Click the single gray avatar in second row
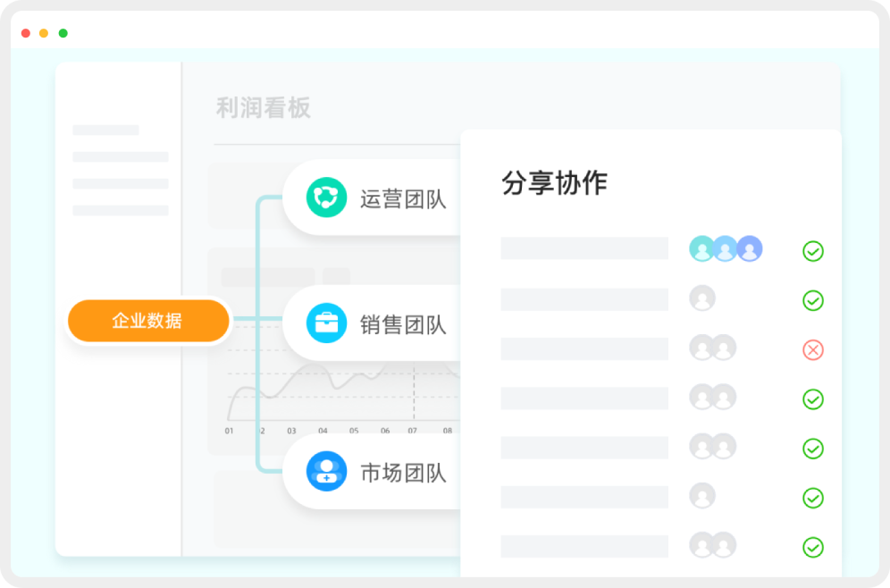This screenshot has width=890, height=588. [702, 298]
